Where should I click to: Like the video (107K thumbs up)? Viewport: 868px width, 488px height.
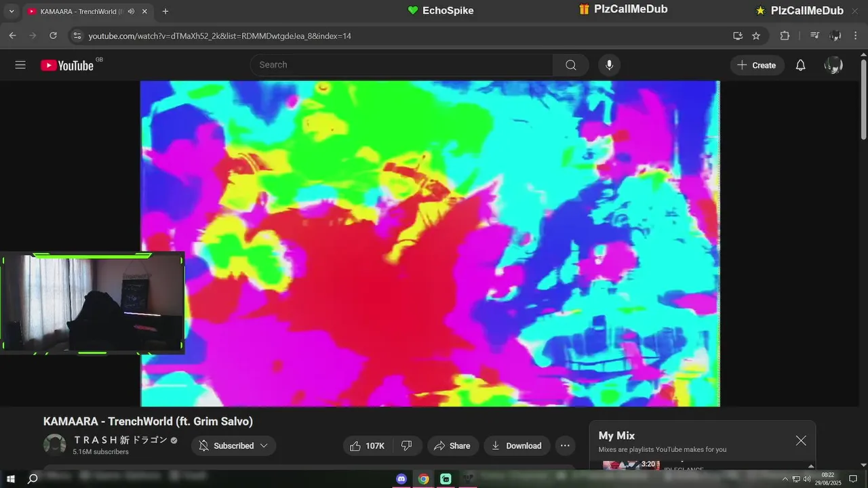368,446
